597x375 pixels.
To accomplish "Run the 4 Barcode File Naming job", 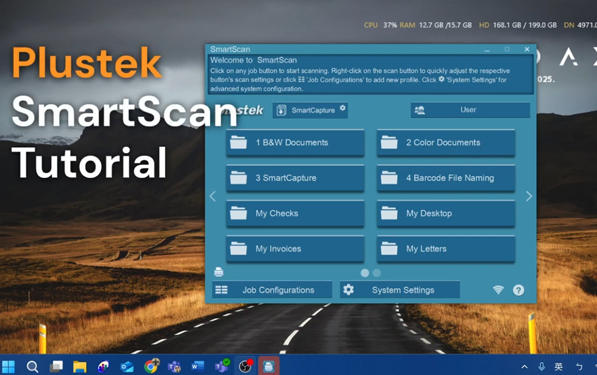I will [446, 178].
